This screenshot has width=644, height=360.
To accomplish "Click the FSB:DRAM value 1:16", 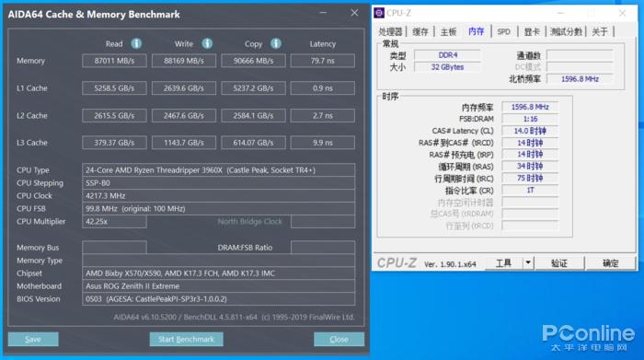I will [530, 119].
